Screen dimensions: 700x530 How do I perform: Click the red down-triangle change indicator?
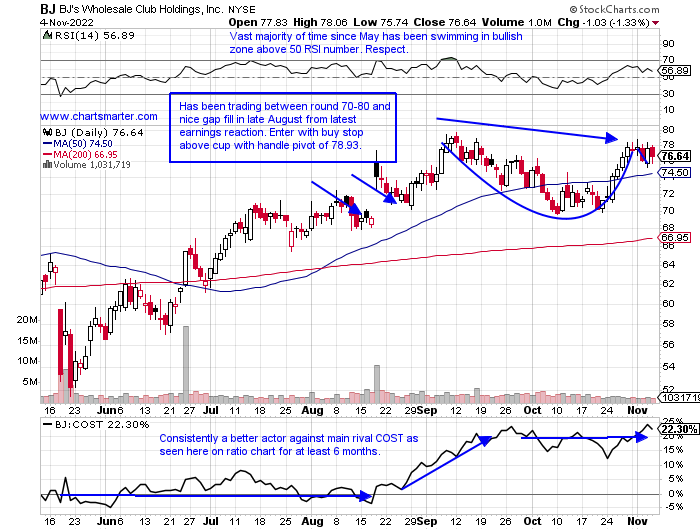[x=655, y=23]
